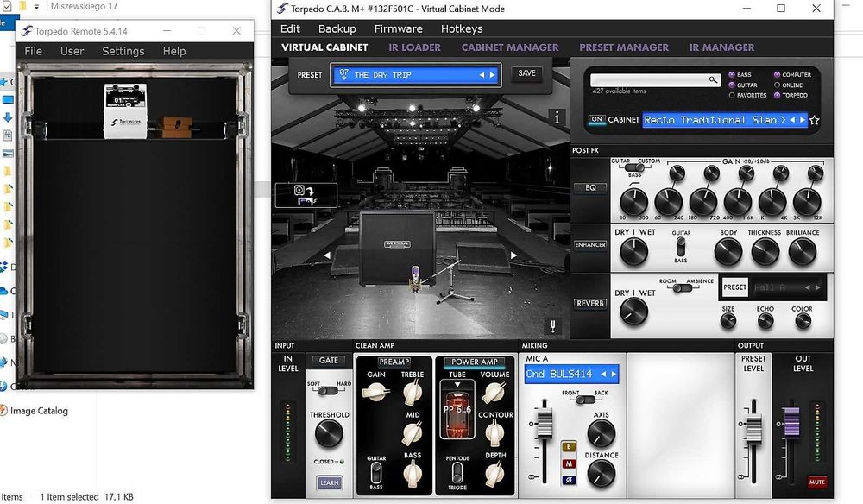Viewport: 863px width, 504px height.
Task: Select the Torpedo C.A.B. device in the rack
Action: 125,111
